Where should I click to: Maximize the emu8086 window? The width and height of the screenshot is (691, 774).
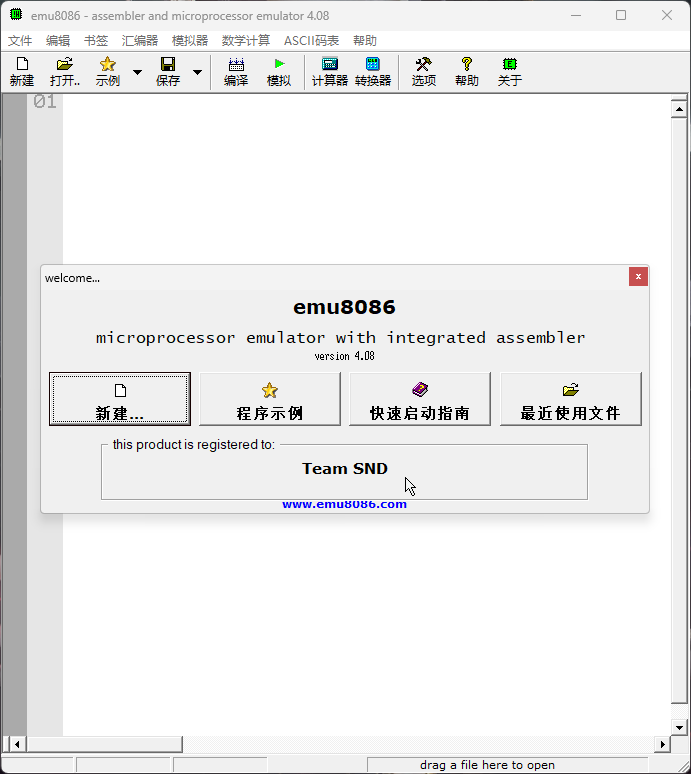click(x=621, y=15)
